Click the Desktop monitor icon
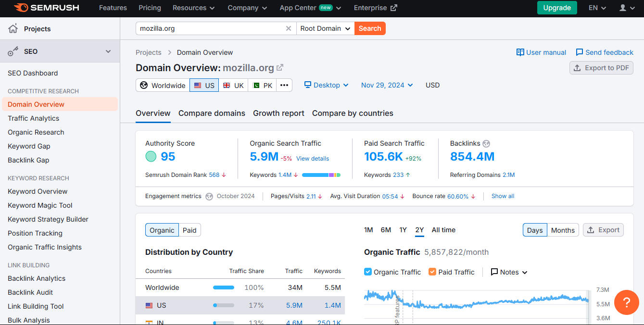The height and width of the screenshot is (325, 644). pos(308,85)
